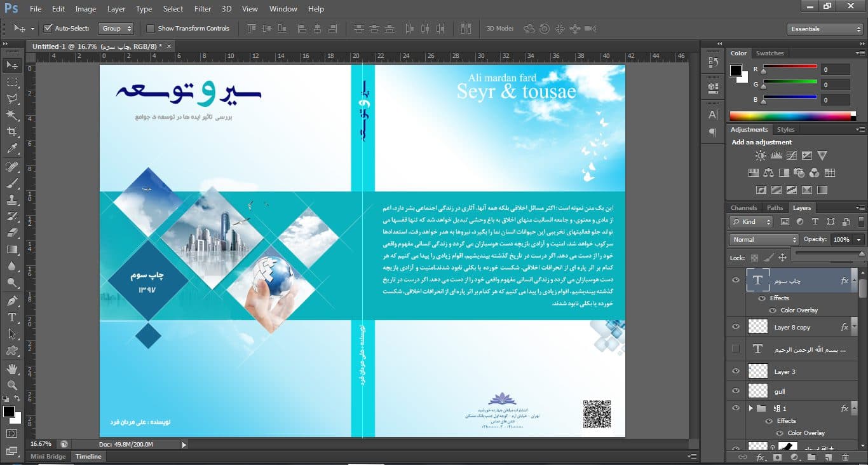
Task: Select the Lasso tool
Action: pos(12,99)
